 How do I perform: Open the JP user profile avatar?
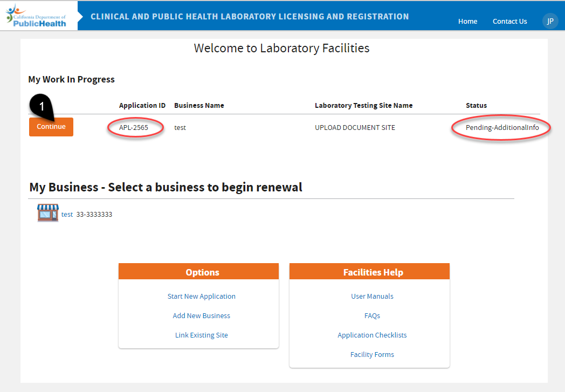(550, 21)
